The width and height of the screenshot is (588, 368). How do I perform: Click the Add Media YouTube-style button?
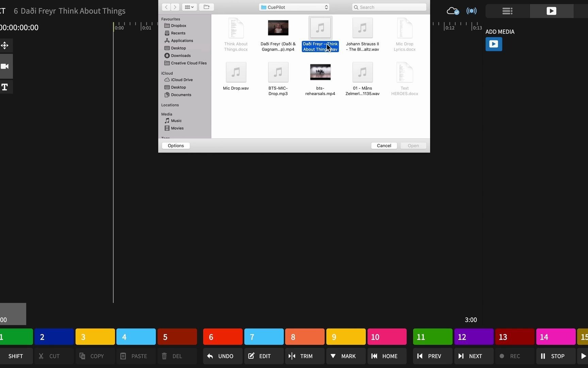click(494, 44)
